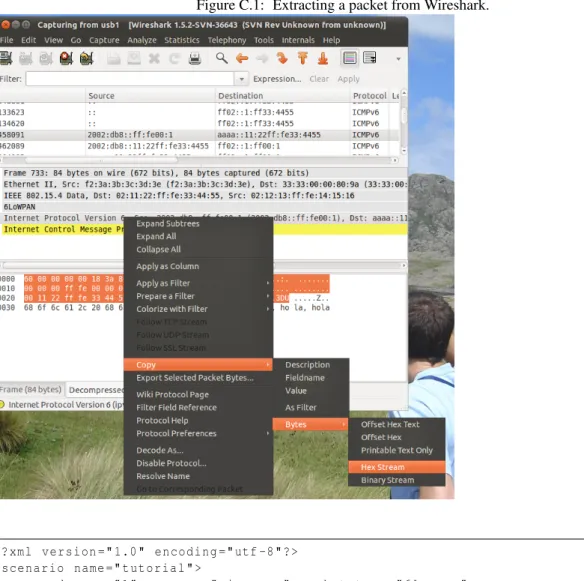Choose Export Selected Packet Bytes

(x=198, y=378)
